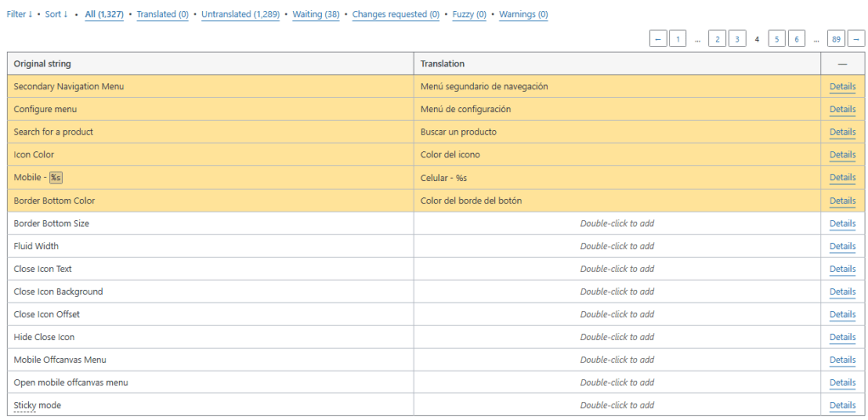Click translation field for Fluid Width

[x=617, y=247]
